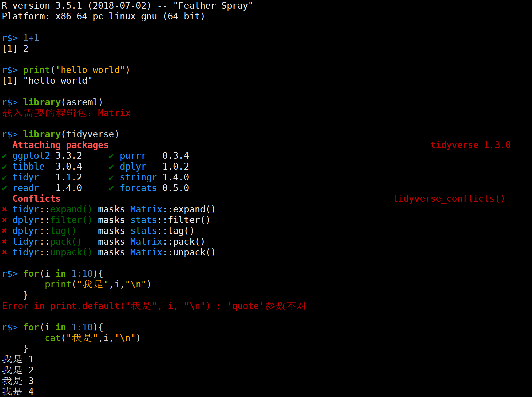Click the 'tidyr' package name in attach list

(x=26, y=177)
